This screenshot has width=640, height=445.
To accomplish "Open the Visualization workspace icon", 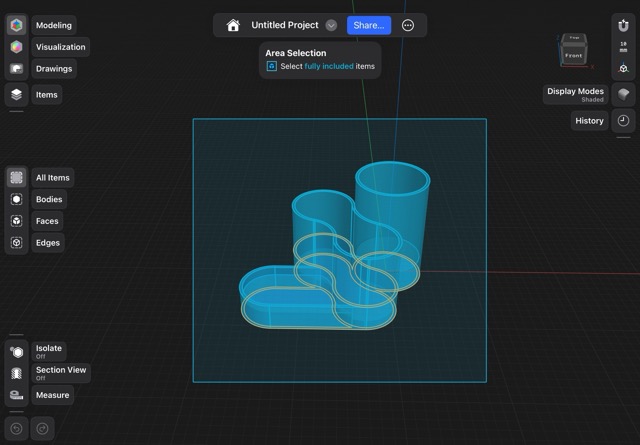I will [x=16, y=47].
